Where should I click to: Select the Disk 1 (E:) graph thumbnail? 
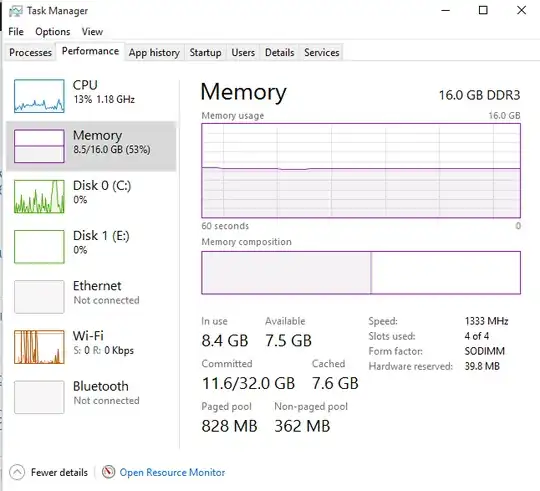(39, 247)
